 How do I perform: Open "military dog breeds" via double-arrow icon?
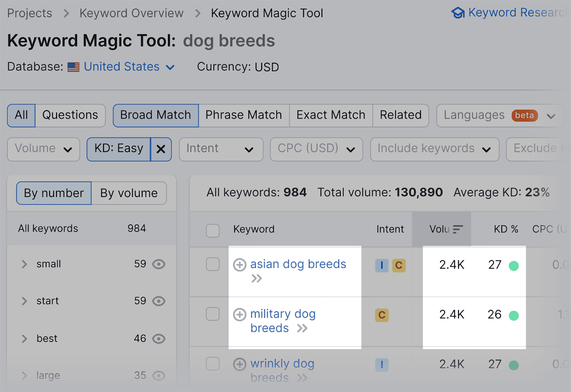303,328
